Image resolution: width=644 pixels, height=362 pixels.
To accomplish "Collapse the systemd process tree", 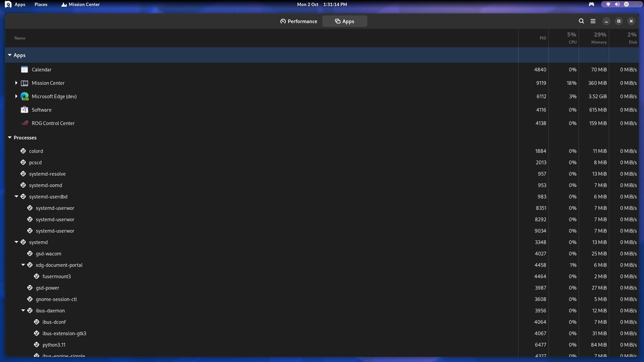I will 16,242.
